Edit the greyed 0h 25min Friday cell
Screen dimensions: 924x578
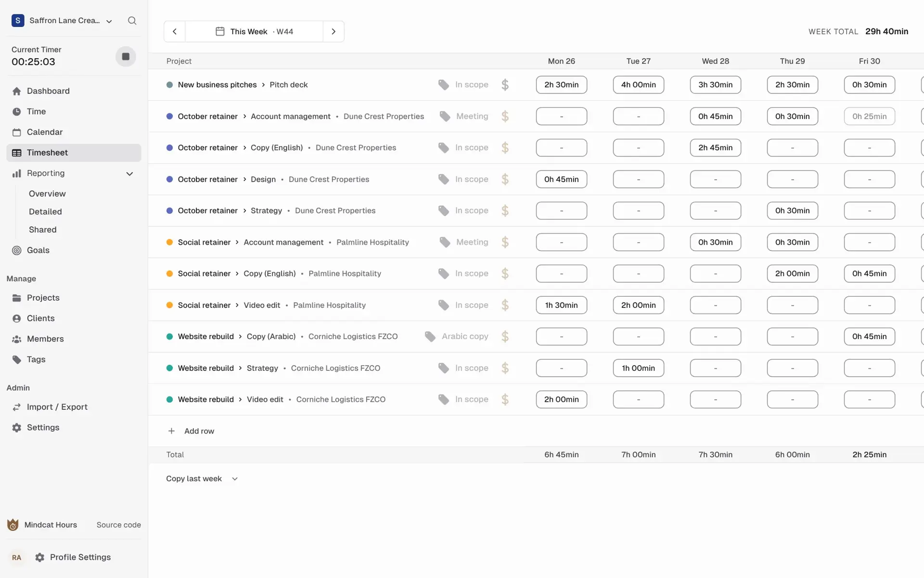(x=870, y=116)
